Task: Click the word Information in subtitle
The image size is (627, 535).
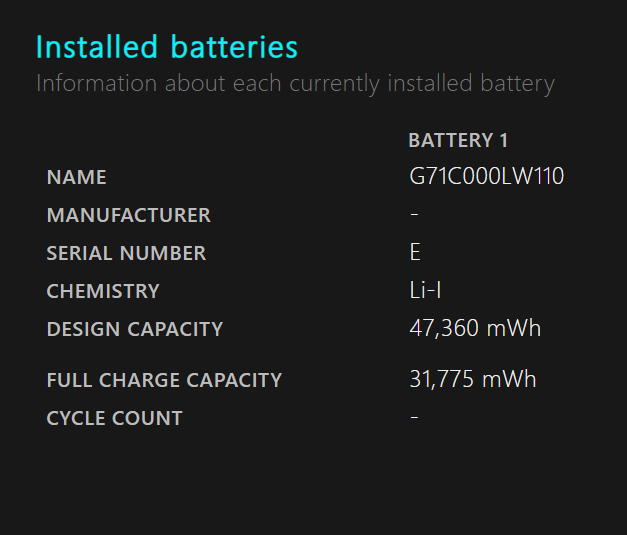Action: (96, 83)
